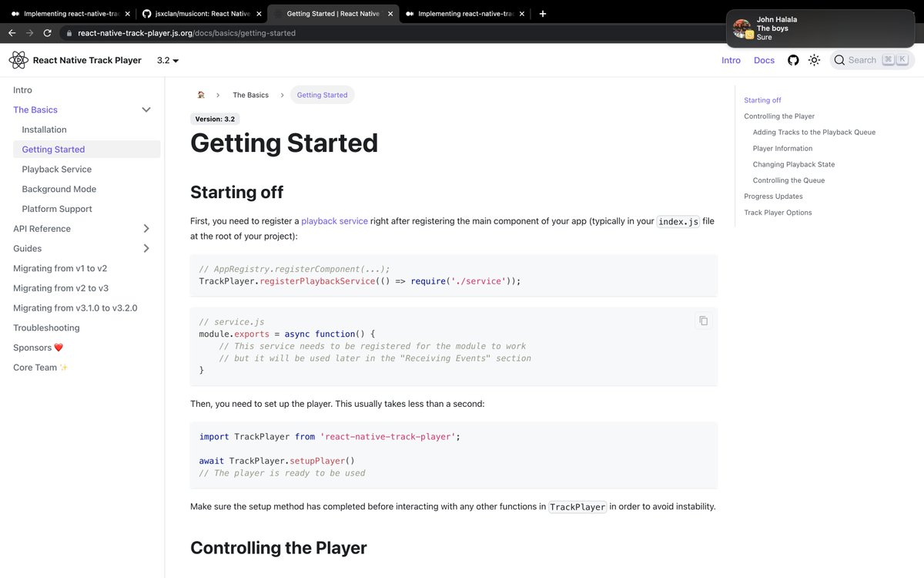Viewport: 924px width, 578px height.
Task: Toggle dark mode with sun icon
Action: (815, 60)
